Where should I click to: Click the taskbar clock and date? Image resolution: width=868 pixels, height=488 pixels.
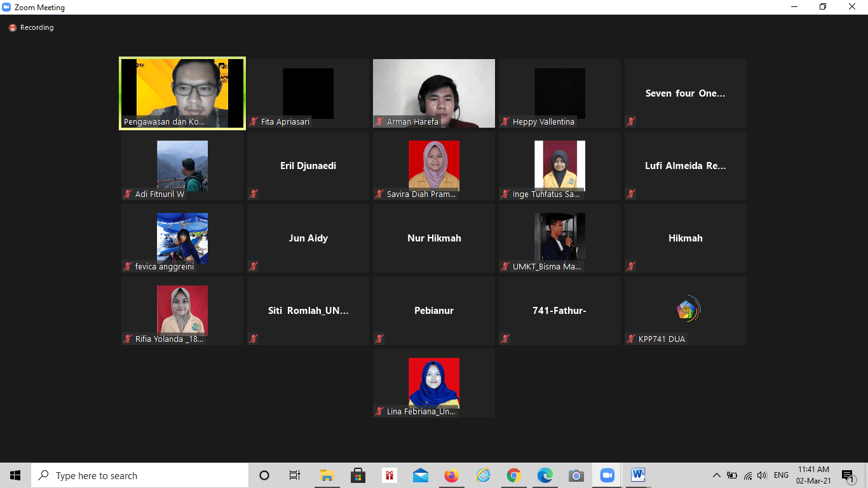813,475
